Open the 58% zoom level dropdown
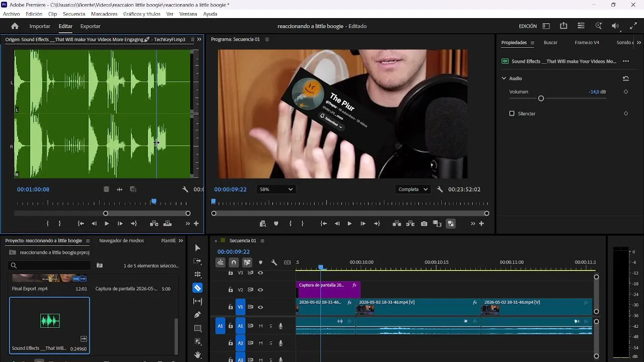644x362 pixels. coord(276,190)
